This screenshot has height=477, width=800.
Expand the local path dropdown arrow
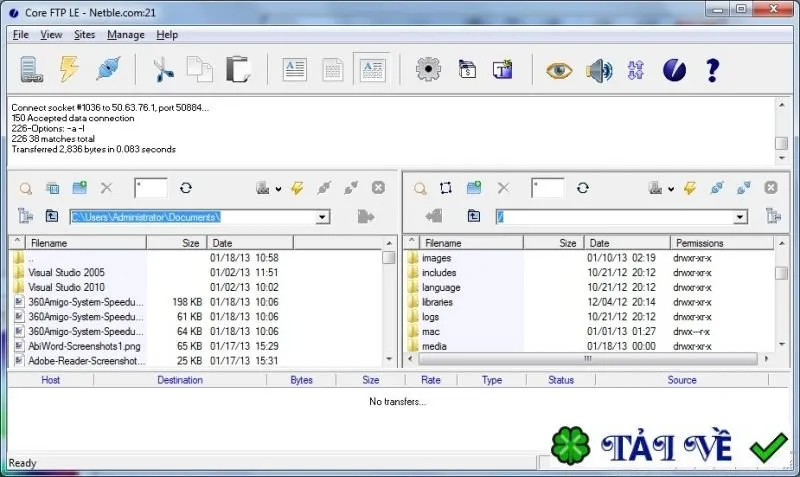click(322, 217)
